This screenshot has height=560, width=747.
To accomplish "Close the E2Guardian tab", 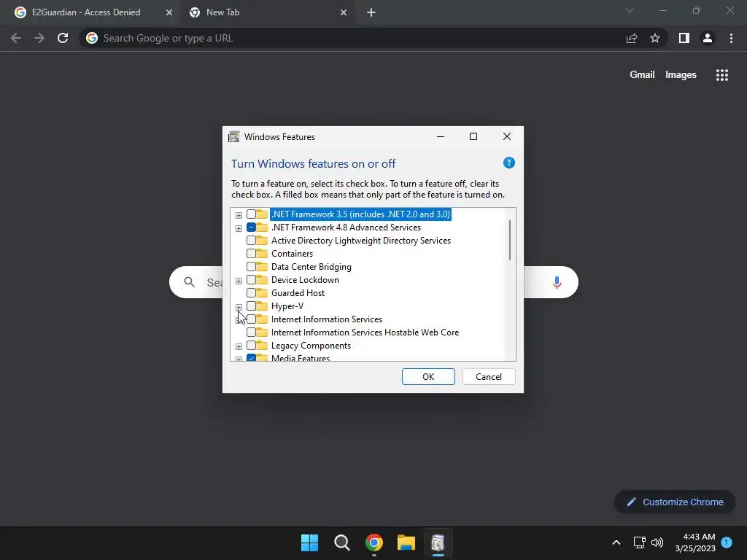I will (x=169, y=12).
